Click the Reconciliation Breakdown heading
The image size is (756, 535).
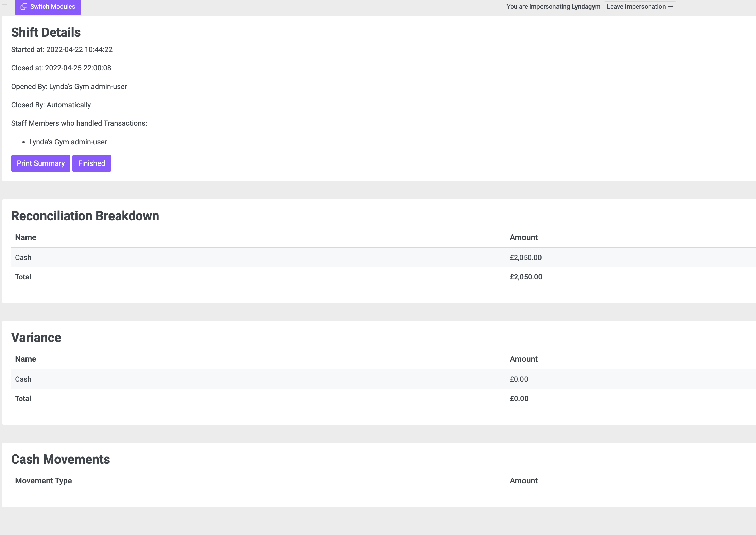tap(85, 216)
